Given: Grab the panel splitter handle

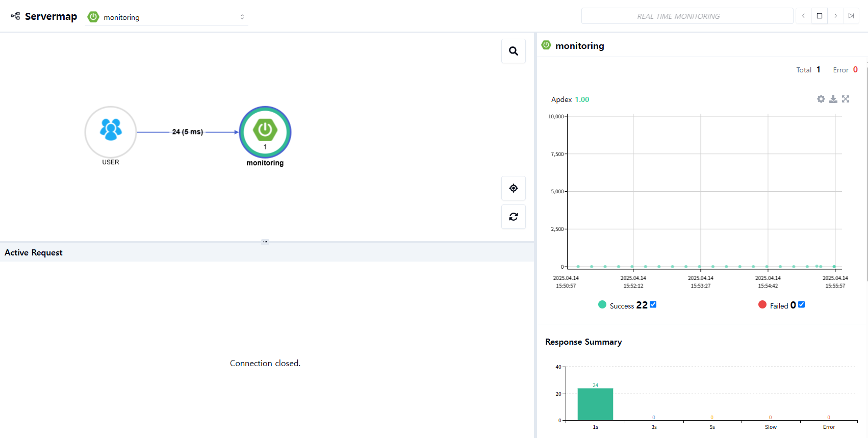Looking at the screenshot, I should pos(265,242).
